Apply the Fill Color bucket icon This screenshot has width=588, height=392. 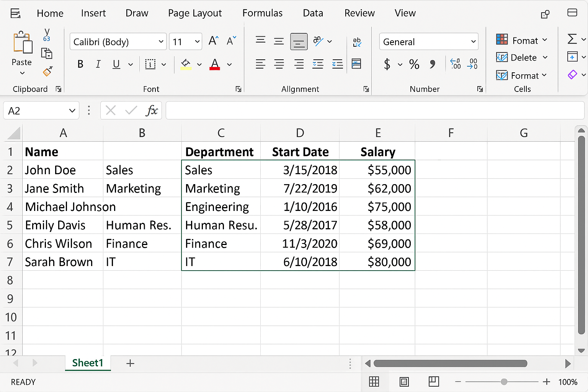tap(186, 64)
